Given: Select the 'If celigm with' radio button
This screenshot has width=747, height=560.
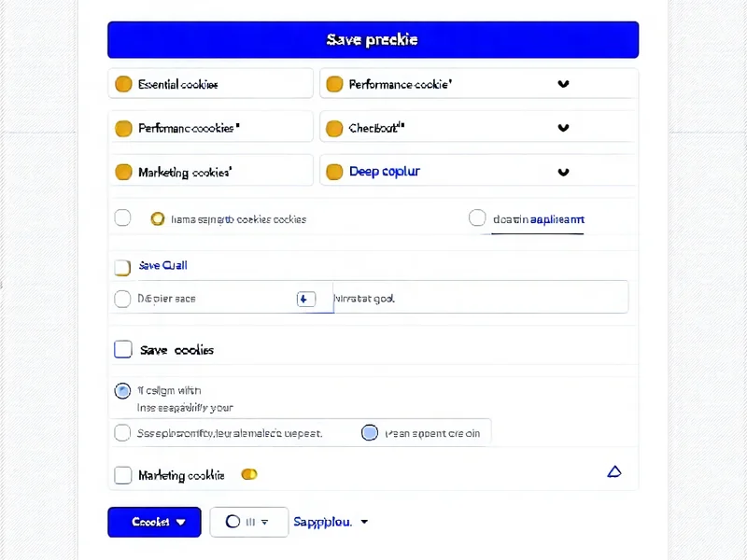Looking at the screenshot, I should click(x=122, y=391).
